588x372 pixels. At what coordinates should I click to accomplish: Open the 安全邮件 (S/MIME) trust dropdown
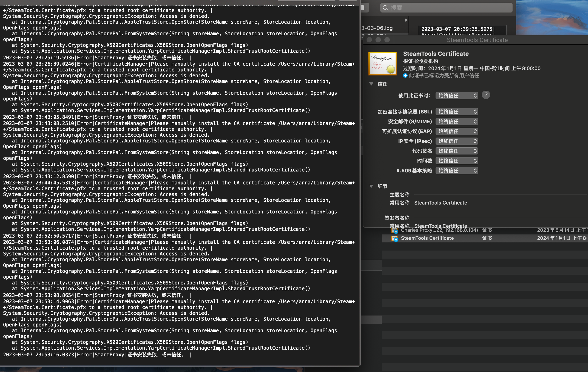click(x=457, y=121)
